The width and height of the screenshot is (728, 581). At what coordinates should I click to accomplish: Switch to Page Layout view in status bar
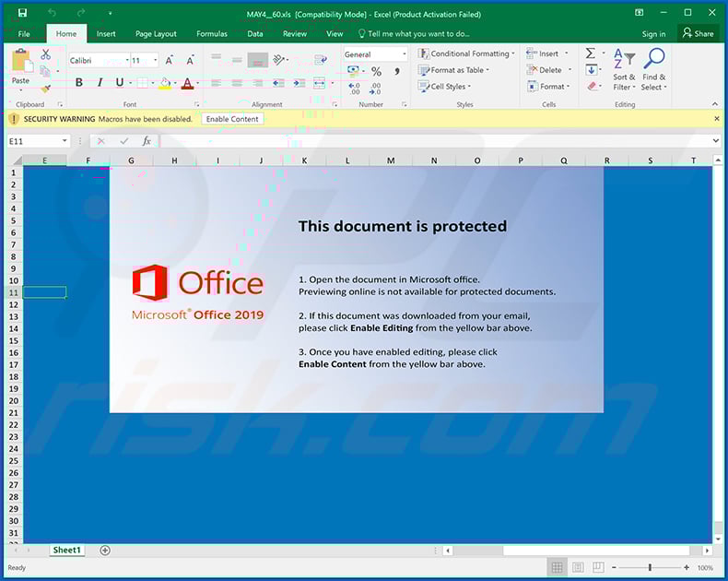point(578,567)
